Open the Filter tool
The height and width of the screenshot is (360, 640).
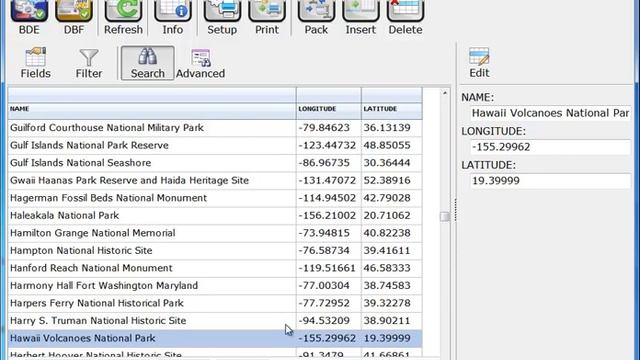click(89, 63)
